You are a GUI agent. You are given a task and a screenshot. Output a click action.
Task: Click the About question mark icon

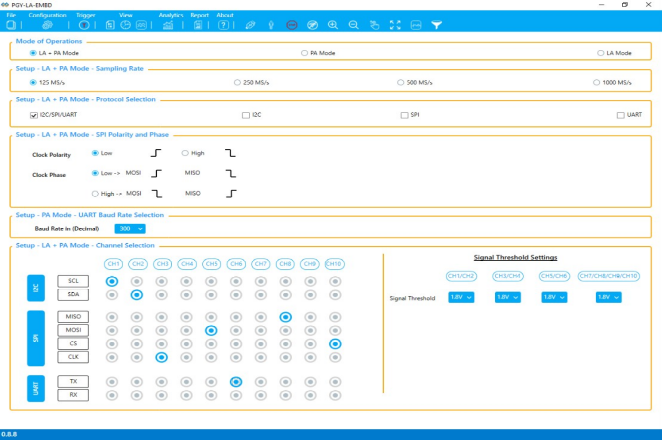(x=222, y=24)
